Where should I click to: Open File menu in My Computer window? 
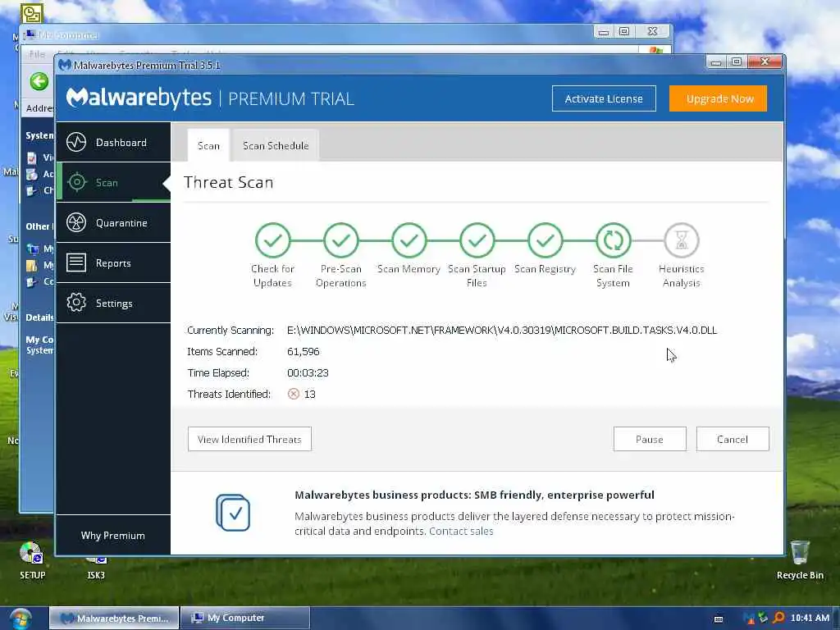coord(37,54)
